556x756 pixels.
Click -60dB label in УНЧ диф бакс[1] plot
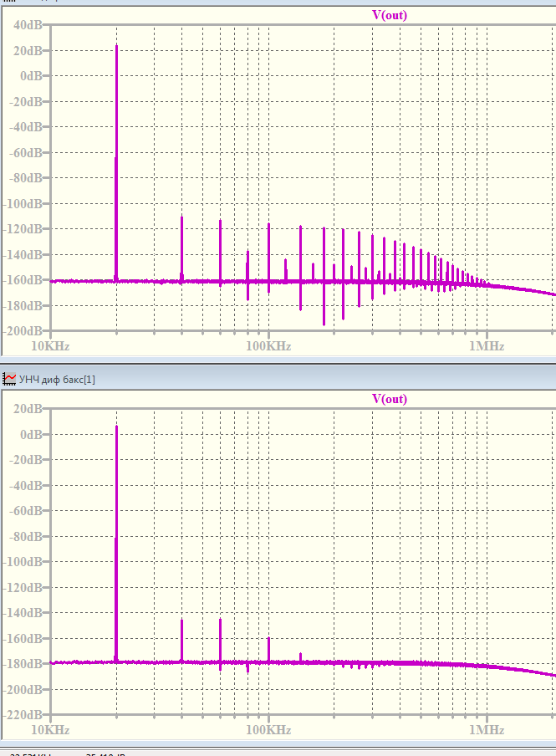pyautogui.click(x=26, y=511)
